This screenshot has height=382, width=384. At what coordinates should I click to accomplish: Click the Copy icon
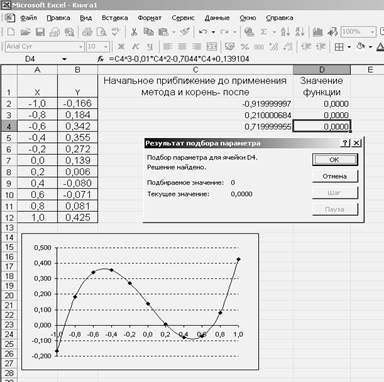point(148,32)
